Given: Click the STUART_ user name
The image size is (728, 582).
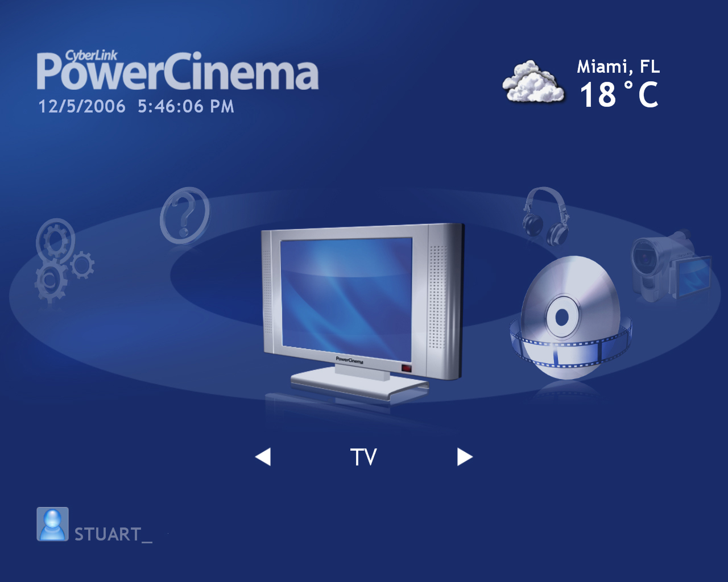Looking at the screenshot, I should click(113, 534).
